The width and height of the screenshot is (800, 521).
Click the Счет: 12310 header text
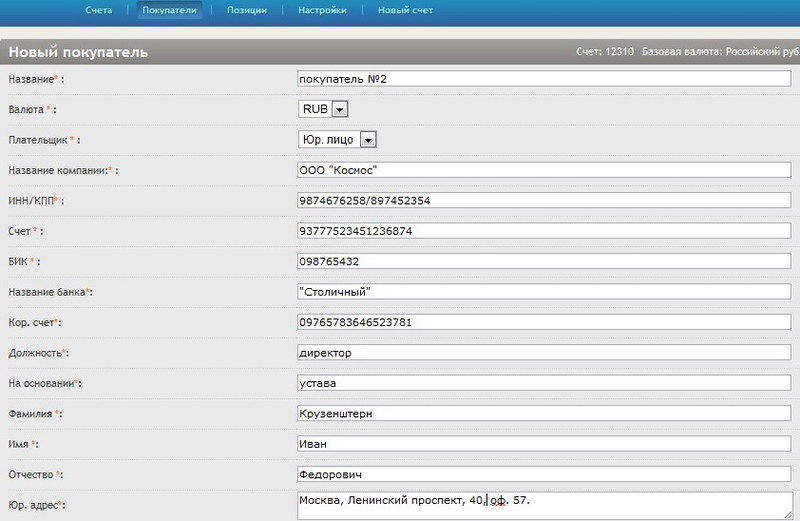[x=605, y=52]
